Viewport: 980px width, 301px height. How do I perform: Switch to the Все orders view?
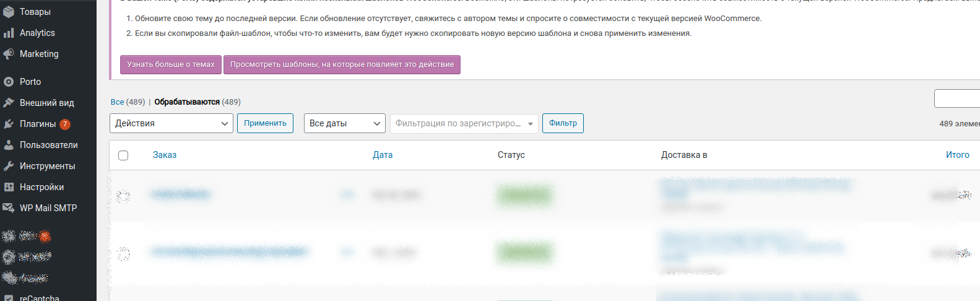[117, 102]
